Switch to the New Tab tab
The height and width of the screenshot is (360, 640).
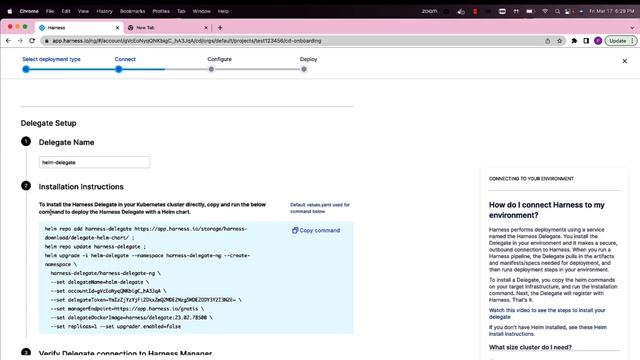167,28
